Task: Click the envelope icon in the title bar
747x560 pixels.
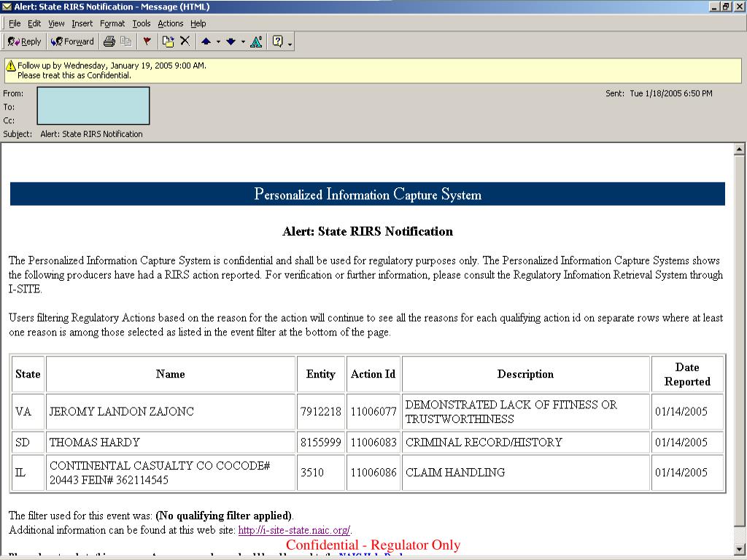Action: tap(7, 7)
